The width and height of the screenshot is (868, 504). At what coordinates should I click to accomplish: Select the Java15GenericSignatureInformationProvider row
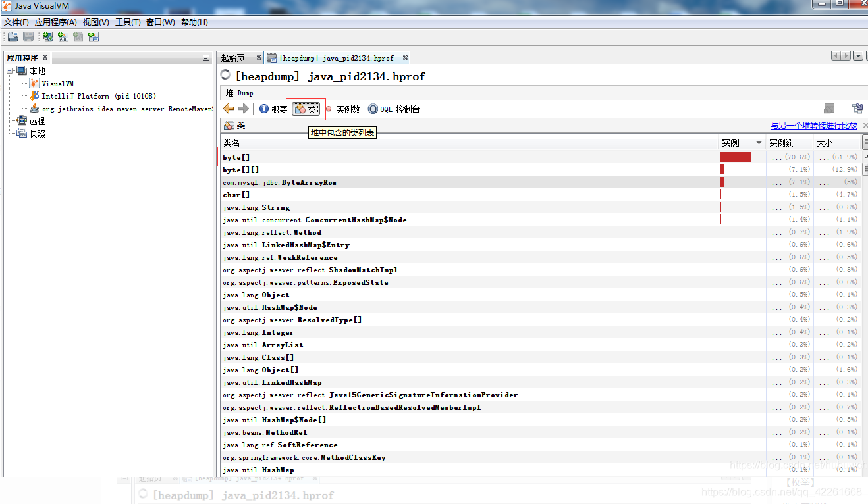[x=541, y=395]
